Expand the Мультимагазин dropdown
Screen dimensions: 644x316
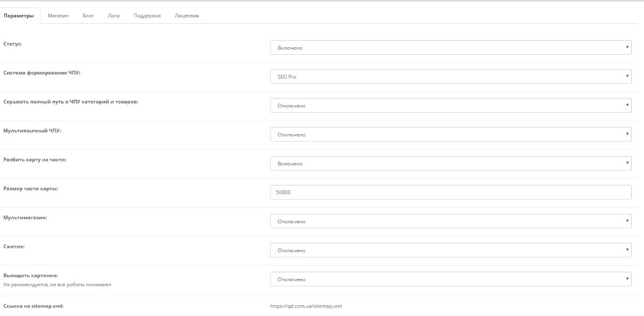pos(451,222)
